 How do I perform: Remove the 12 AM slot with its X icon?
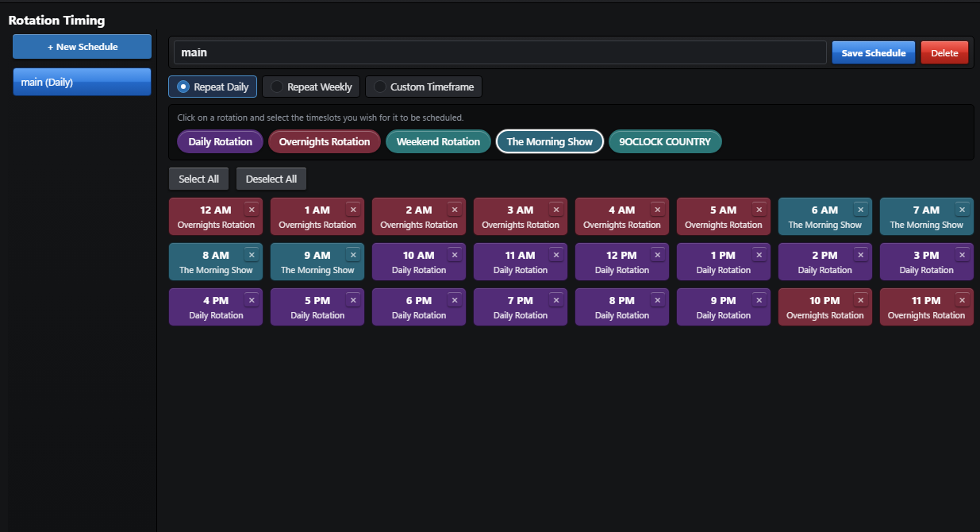(x=252, y=210)
